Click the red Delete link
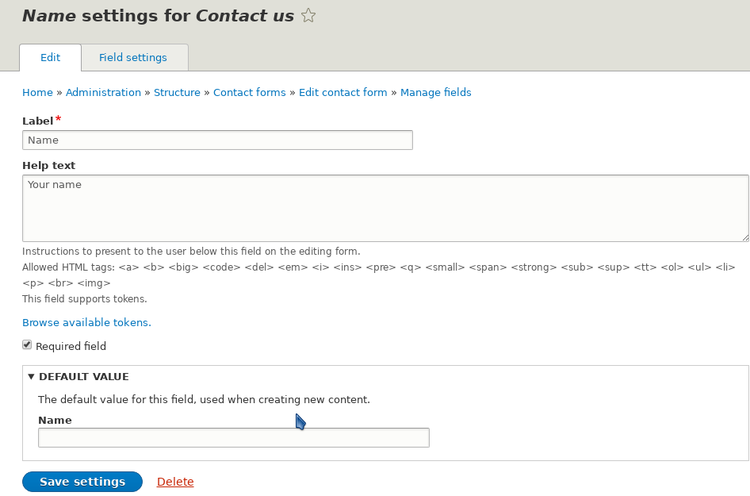Image resolution: width=750 pixels, height=496 pixels. (x=175, y=482)
